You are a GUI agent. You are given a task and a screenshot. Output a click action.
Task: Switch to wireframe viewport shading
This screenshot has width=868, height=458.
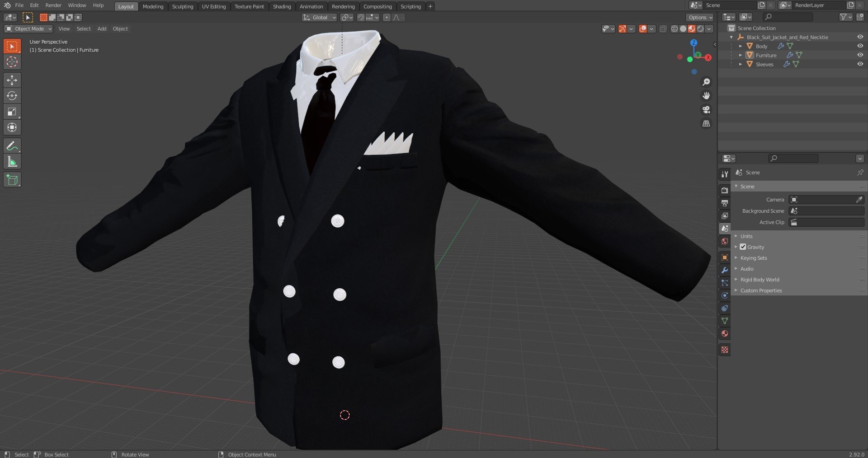click(675, 29)
